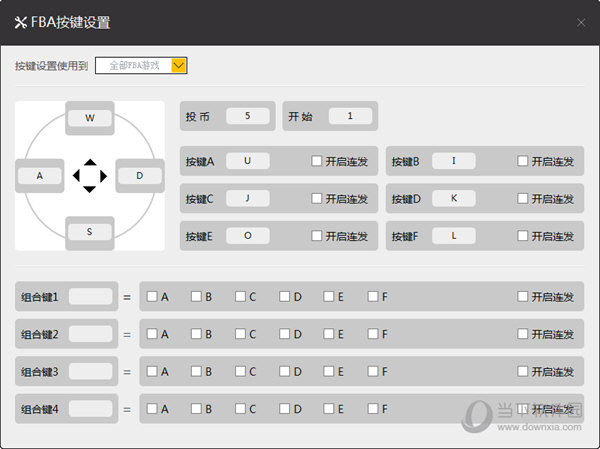The height and width of the screenshot is (449, 600).
Task: Enable 开启连发 for 组合键2
Action: (x=522, y=334)
